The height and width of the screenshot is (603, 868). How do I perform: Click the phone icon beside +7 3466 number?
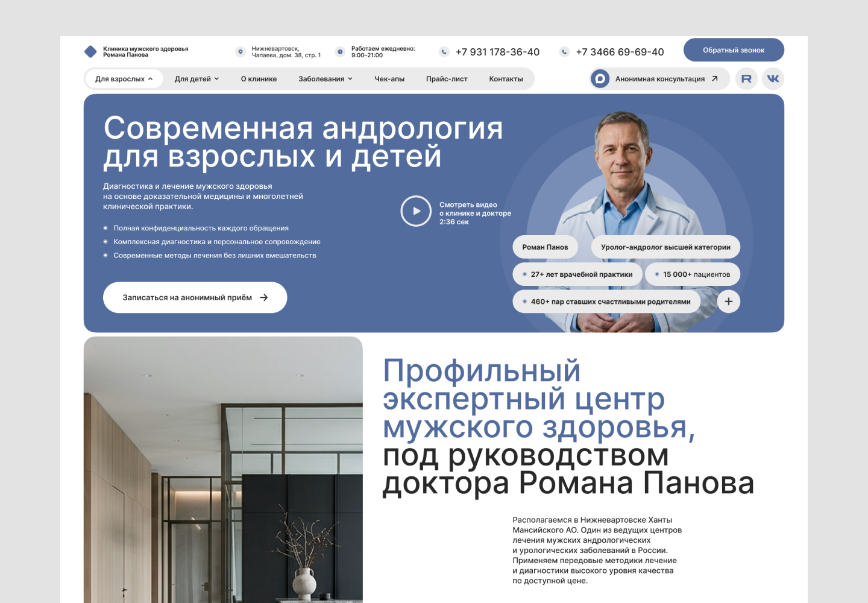pyautogui.click(x=564, y=52)
